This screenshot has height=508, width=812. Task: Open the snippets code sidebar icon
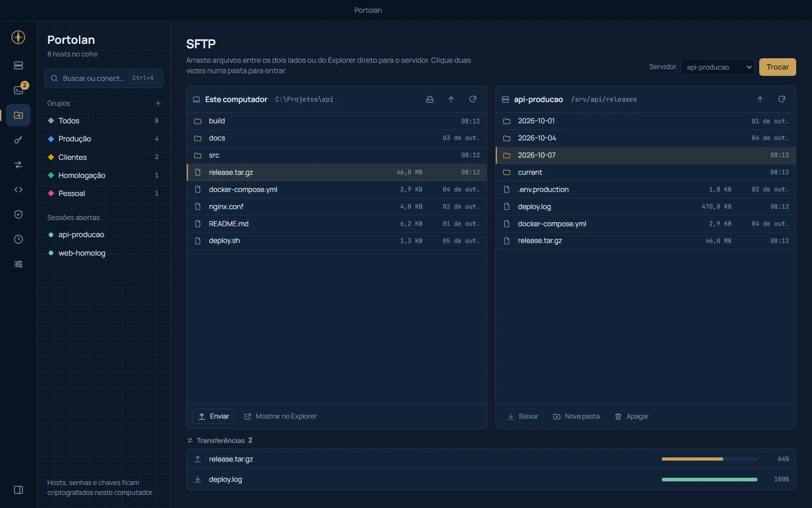(18, 190)
